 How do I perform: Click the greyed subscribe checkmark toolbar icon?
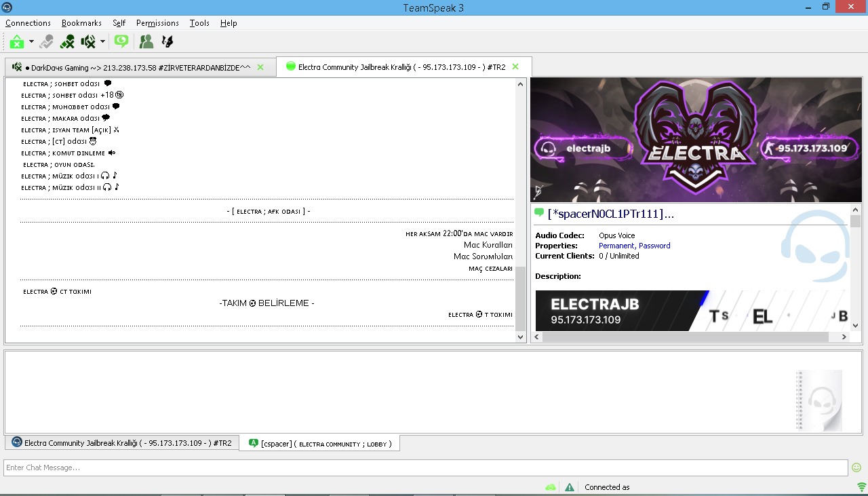(46, 41)
